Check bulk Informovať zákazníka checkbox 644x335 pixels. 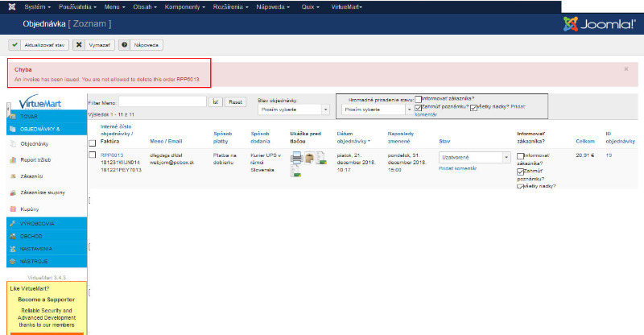(418, 99)
